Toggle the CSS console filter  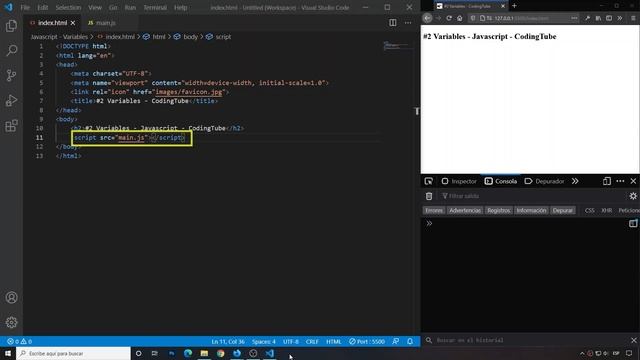pos(589,211)
